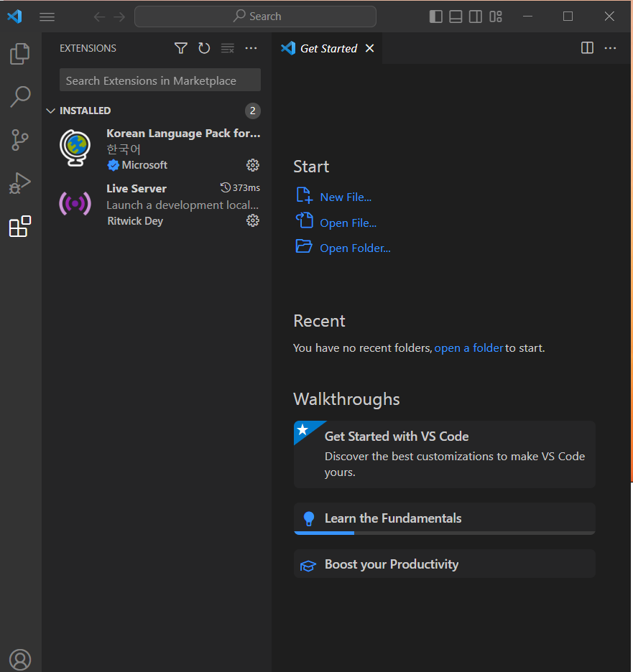The image size is (633, 672).
Task: Close the Get Started tab
Action: coord(370,48)
